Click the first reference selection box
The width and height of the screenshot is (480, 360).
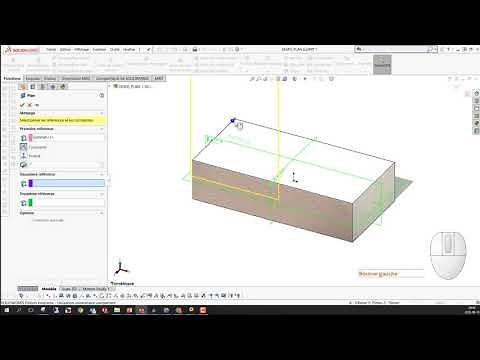point(69,137)
